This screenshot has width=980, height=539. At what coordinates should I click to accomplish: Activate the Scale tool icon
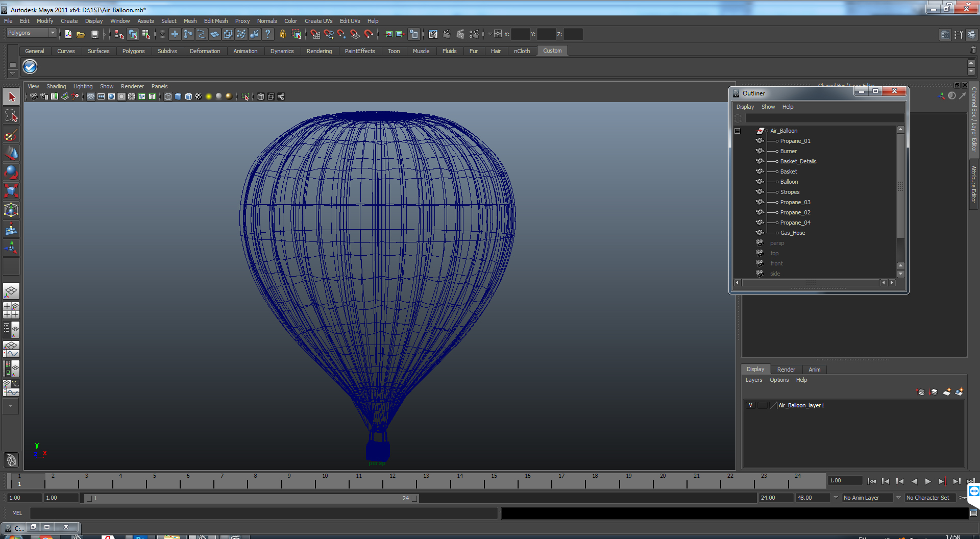(11, 191)
